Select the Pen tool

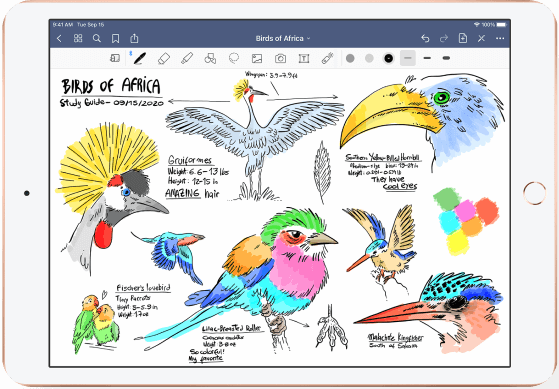point(139,58)
